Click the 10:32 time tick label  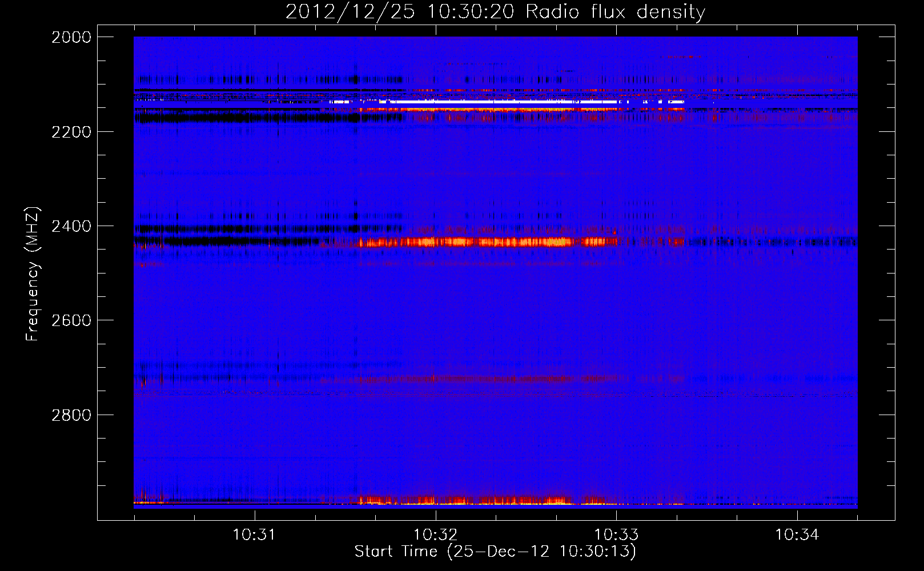coord(436,535)
